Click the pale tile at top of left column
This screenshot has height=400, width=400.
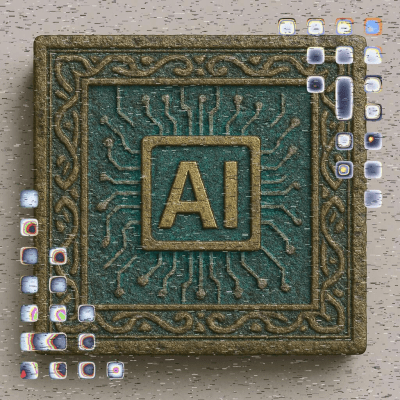click(x=29, y=199)
